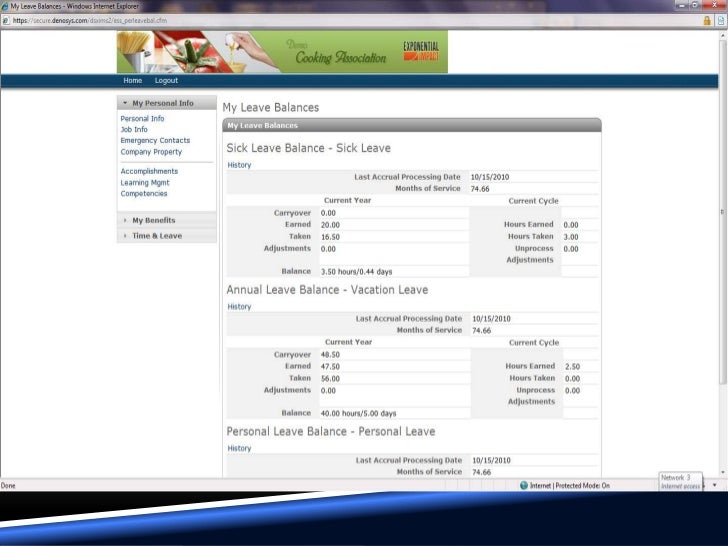Click Protected Mode: On status text
The width and height of the screenshot is (728, 546).
point(582,486)
